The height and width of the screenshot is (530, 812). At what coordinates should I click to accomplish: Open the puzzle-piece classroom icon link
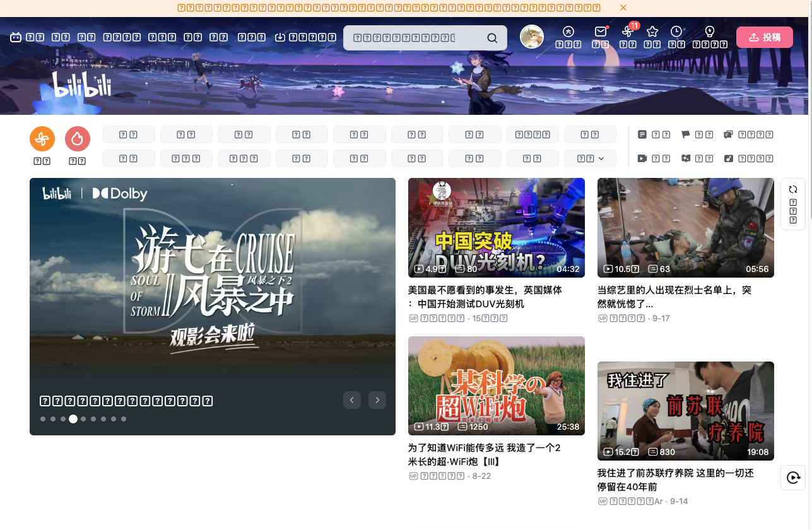tap(686, 158)
